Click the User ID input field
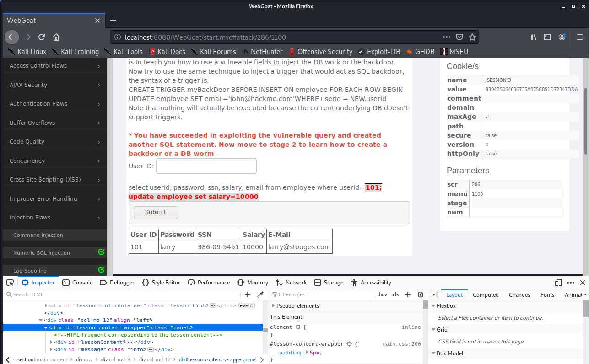Image resolution: width=589 pixels, height=364 pixels. click(x=206, y=166)
